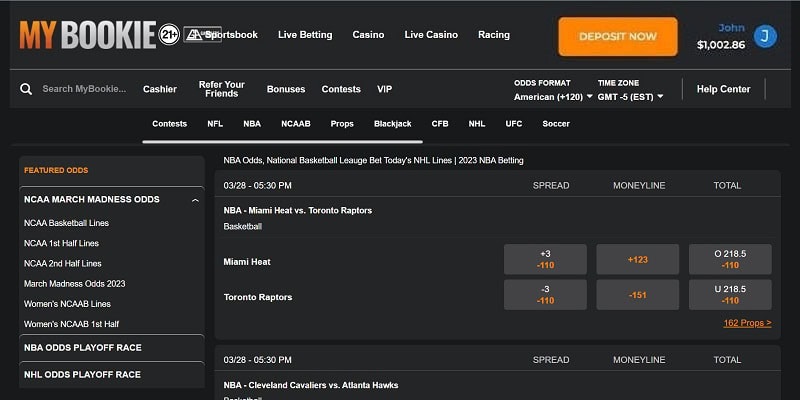
Task: Click NBA - Cleveland Cavaliers vs. Atlanta Hawks title
Action: tap(311, 385)
